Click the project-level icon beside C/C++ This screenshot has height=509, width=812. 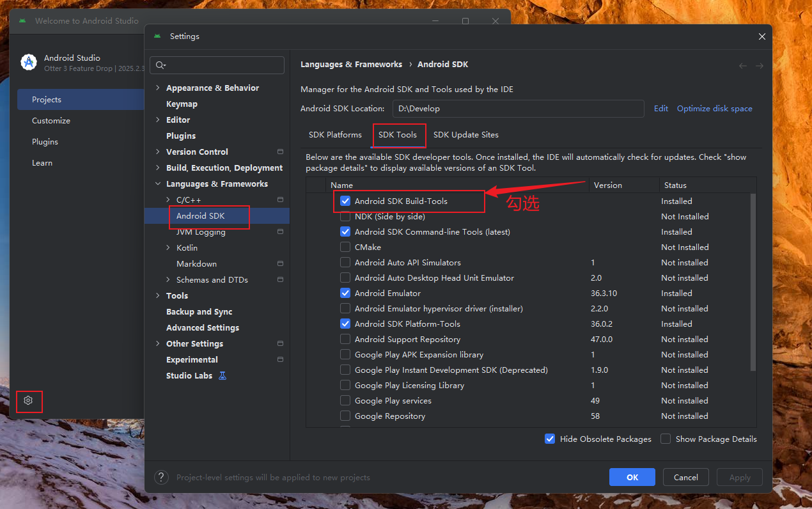click(x=280, y=200)
